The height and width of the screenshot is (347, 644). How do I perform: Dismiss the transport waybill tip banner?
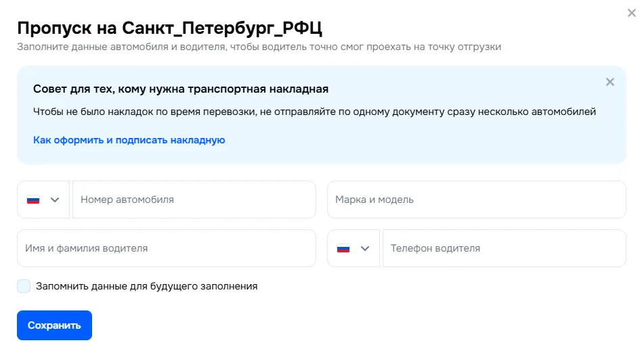pyautogui.click(x=609, y=82)
